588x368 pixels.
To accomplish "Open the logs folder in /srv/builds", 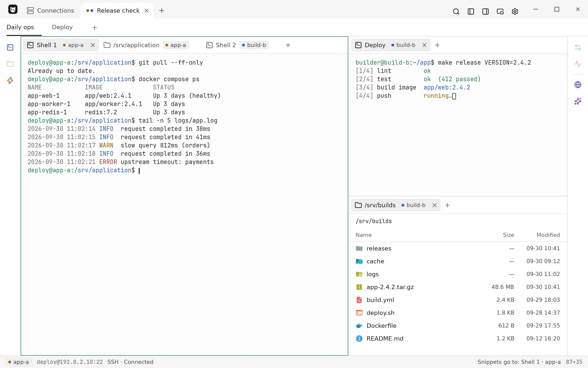I will click(458, 274).
